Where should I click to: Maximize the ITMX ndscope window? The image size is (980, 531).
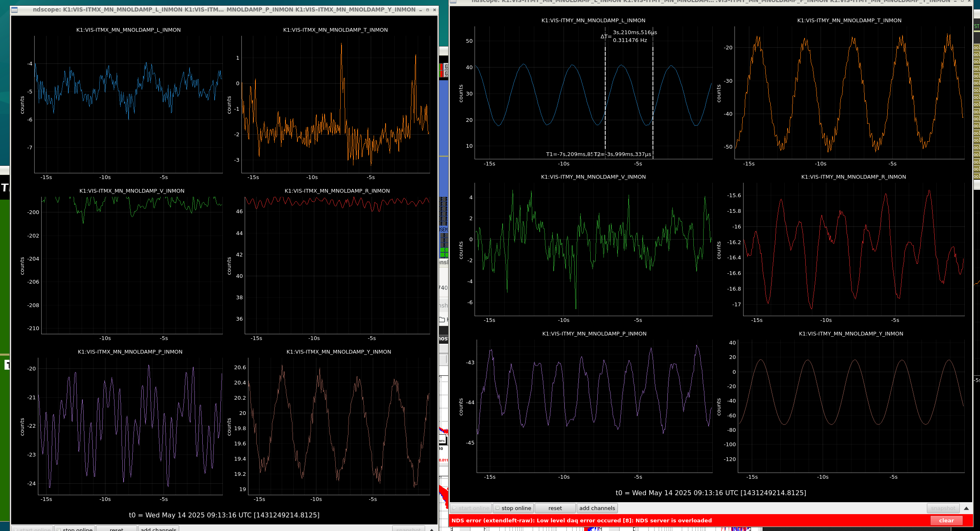[x=427, y=10]
